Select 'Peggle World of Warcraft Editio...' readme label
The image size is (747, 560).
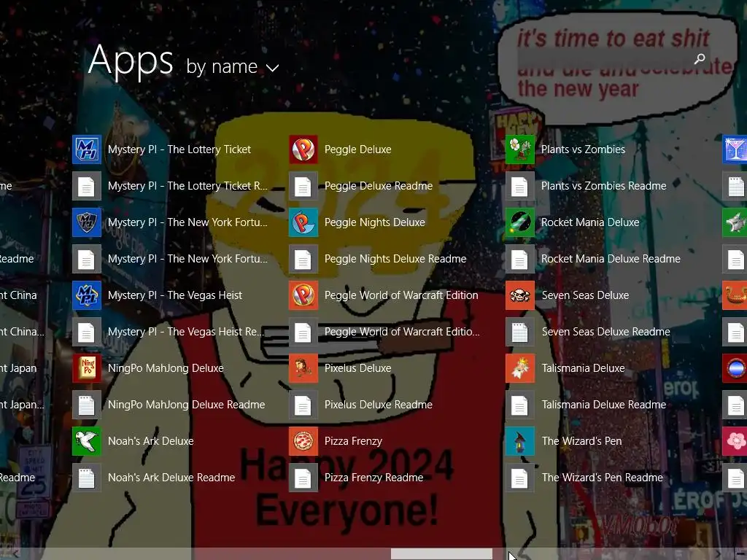click(402, 332)
